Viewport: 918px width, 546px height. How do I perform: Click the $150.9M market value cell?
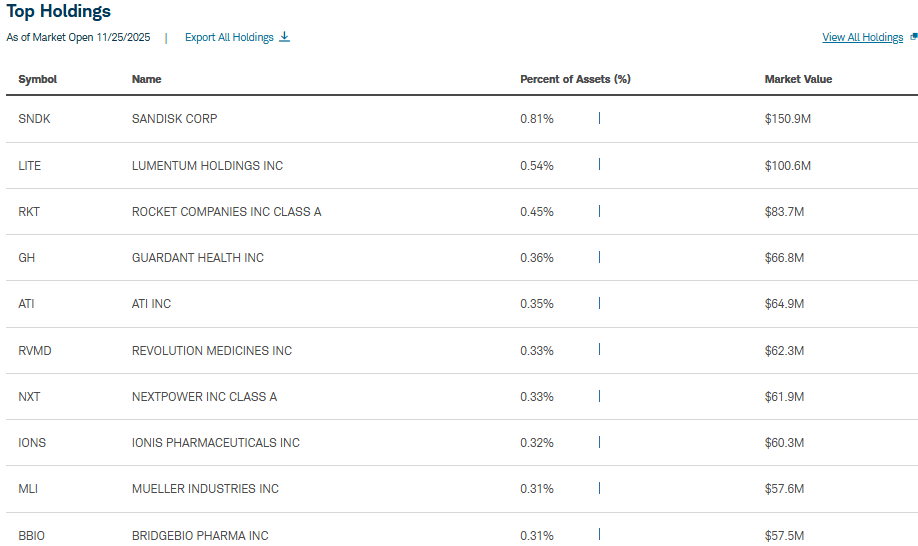coord(788,119)
